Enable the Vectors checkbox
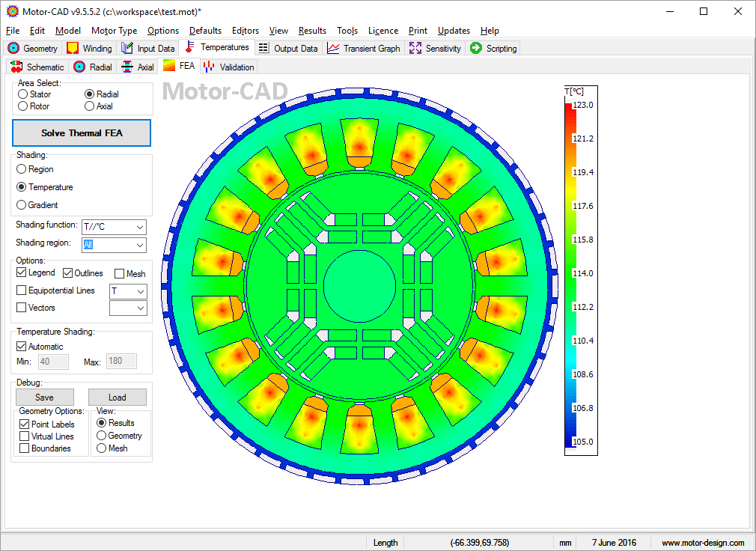 (x=21, y=307)
